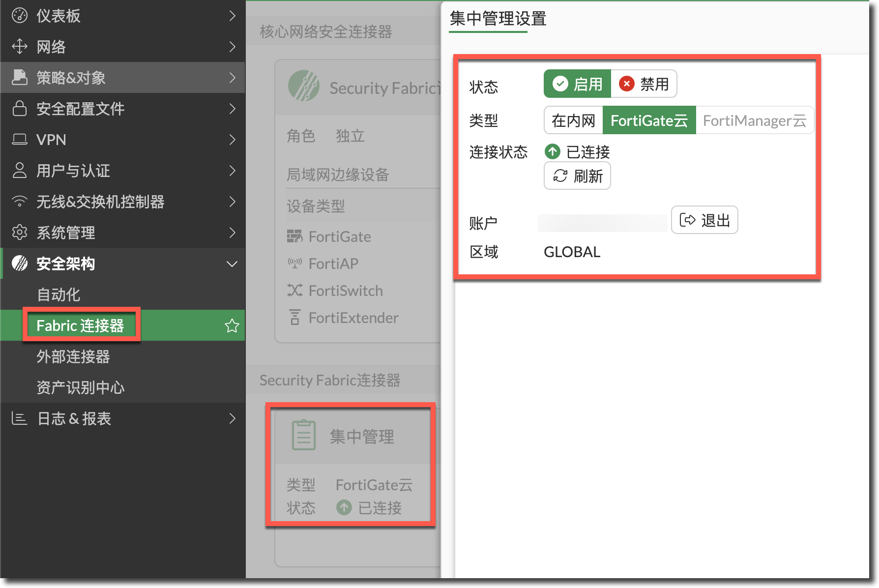The width and height of the screenshot is (879, 588).
Task: Enable status with 启用 toggle
Action: coord(577,84)
